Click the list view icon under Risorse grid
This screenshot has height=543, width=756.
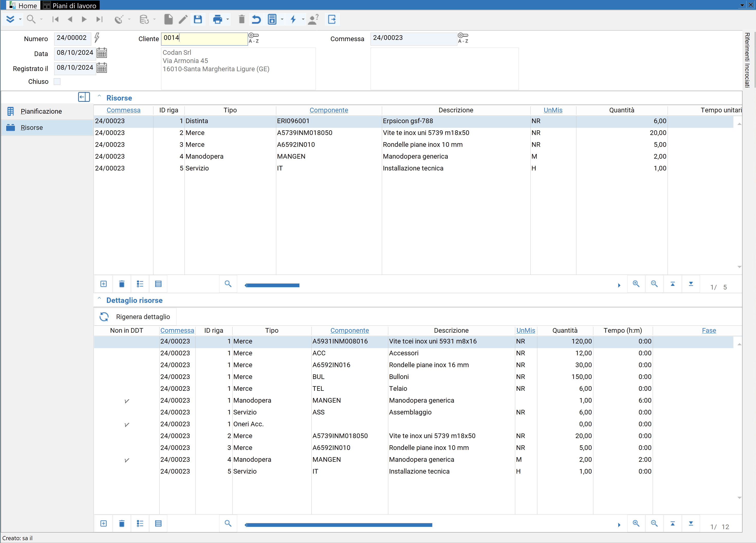pyautogui.click(x=140, y=284)
